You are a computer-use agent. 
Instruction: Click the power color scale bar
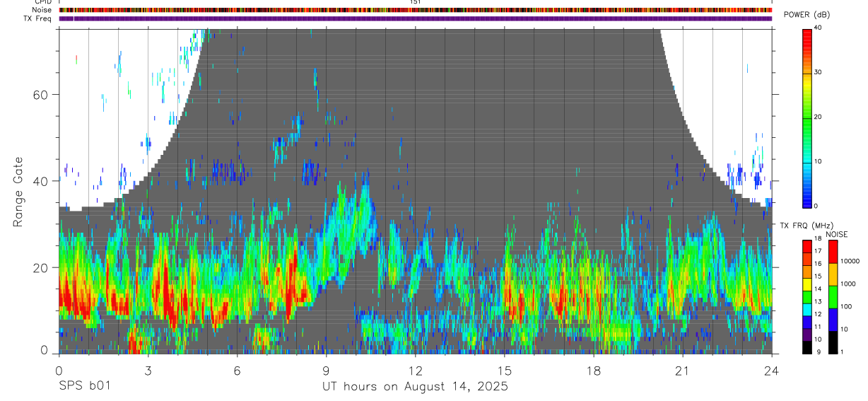pos(807,117)
